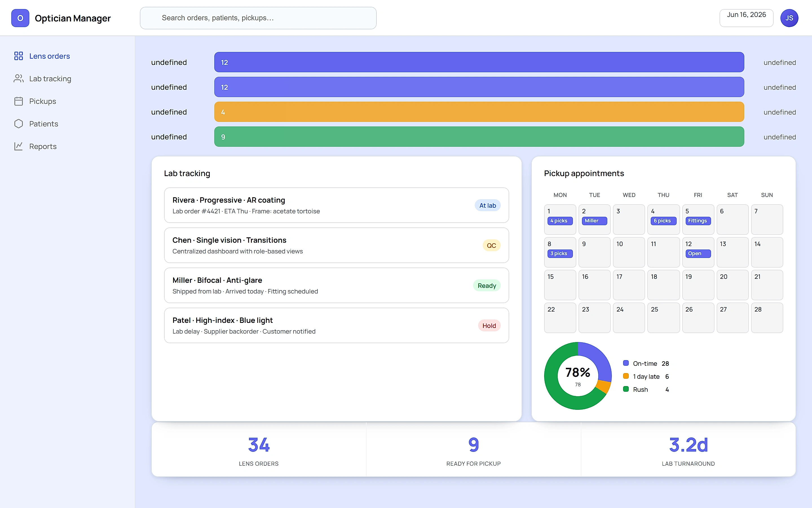812x508 pixels.
Task: Select calendar day 3
Action: pyautogui.click(x=629, y=219)
